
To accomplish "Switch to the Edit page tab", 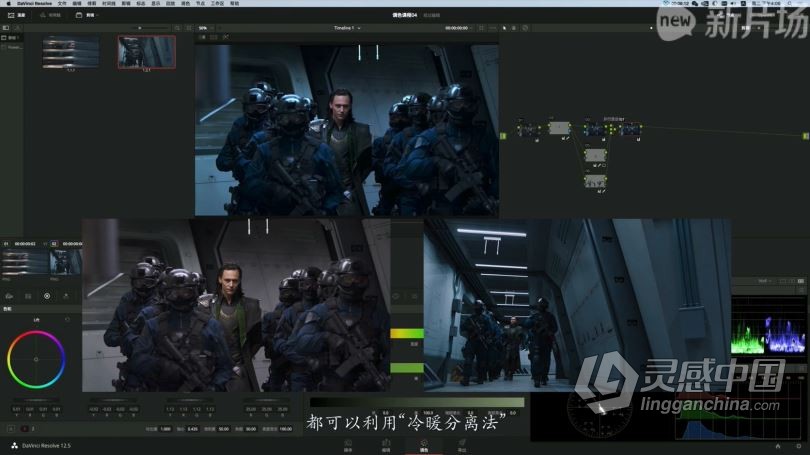I will 386,446.
